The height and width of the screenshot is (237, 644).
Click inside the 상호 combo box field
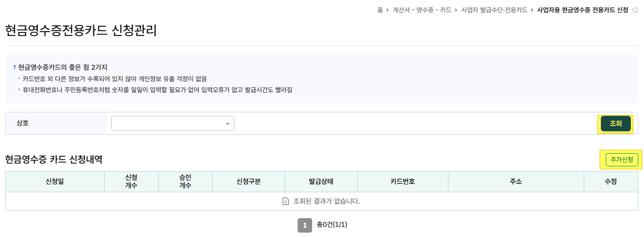point(173,123)
